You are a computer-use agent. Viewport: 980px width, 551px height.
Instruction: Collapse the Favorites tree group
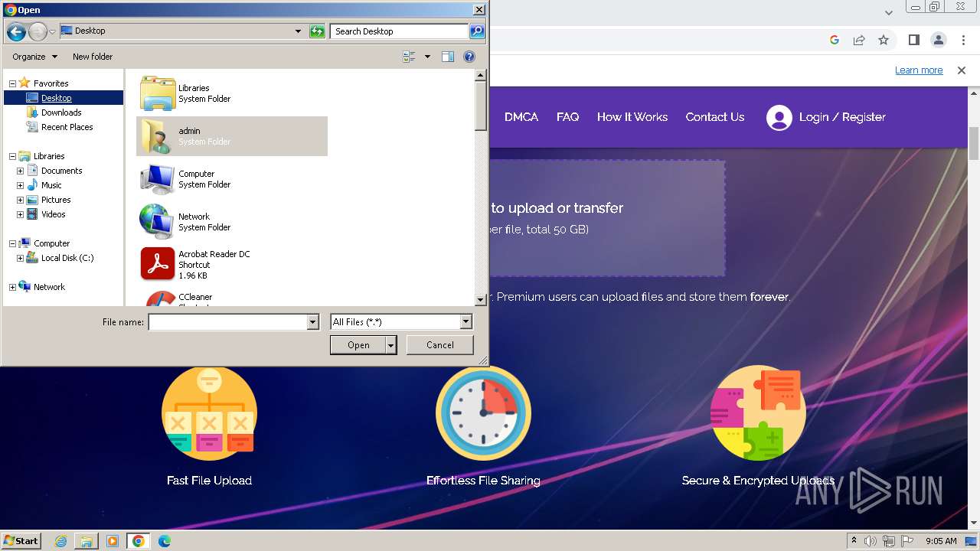pos(12,83)
